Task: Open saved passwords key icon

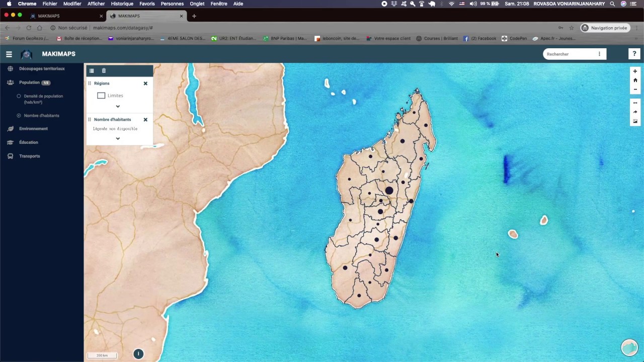Action: point(561,28)
